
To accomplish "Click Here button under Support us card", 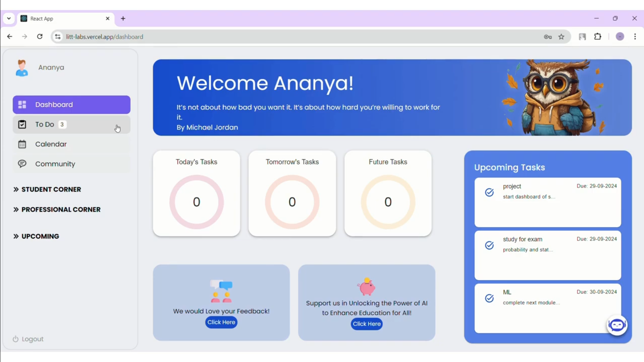I will [x=367, y=324].
